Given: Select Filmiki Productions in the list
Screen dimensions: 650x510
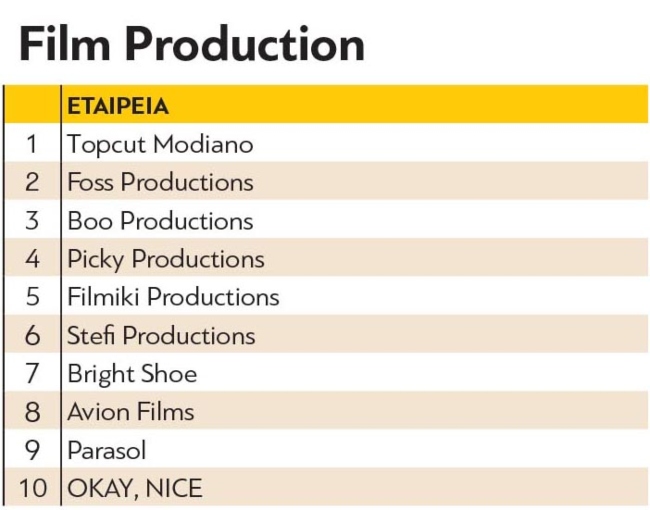Looking at the screenshot, I should click(x=173, y=297).
